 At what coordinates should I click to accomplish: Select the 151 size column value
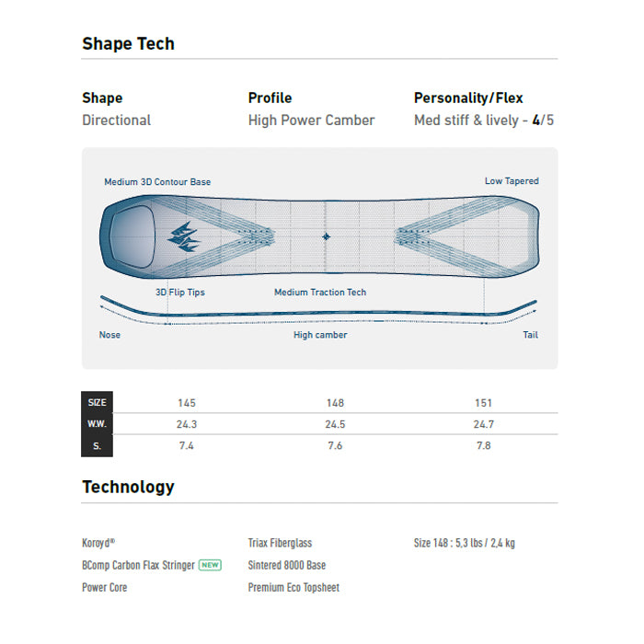(x=483, y=403)
